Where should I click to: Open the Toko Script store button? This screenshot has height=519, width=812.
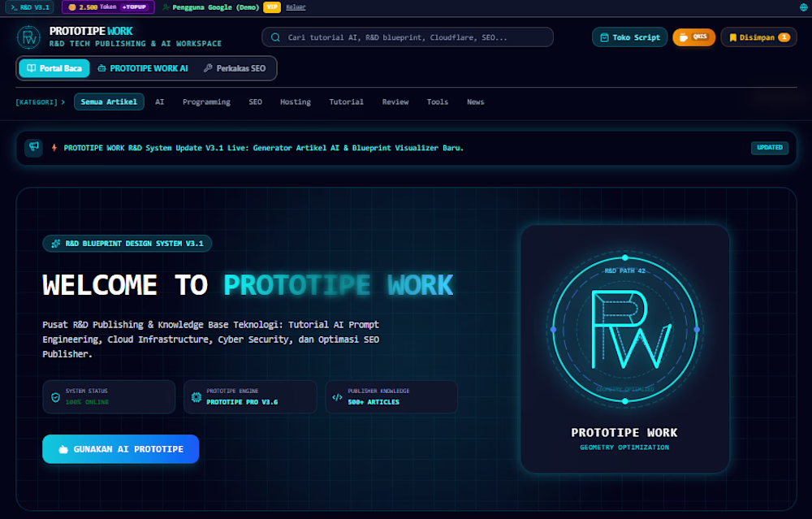pyautogui.click(x=630, y=37)
